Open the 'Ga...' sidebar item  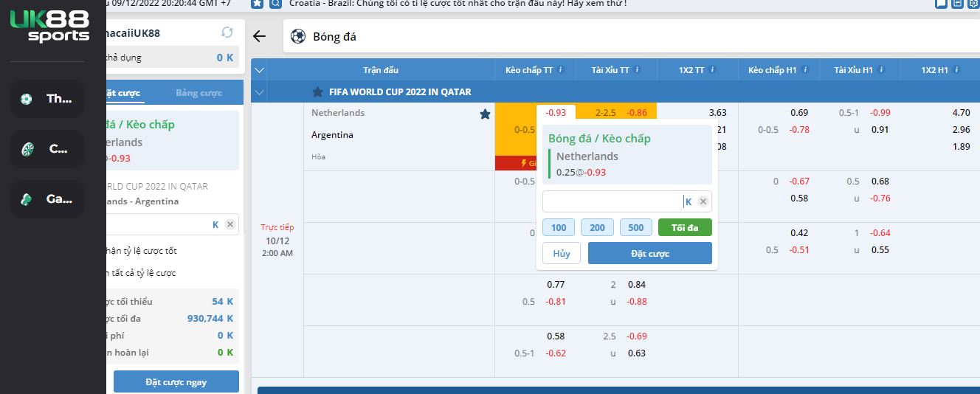click(x=47, y=199)
